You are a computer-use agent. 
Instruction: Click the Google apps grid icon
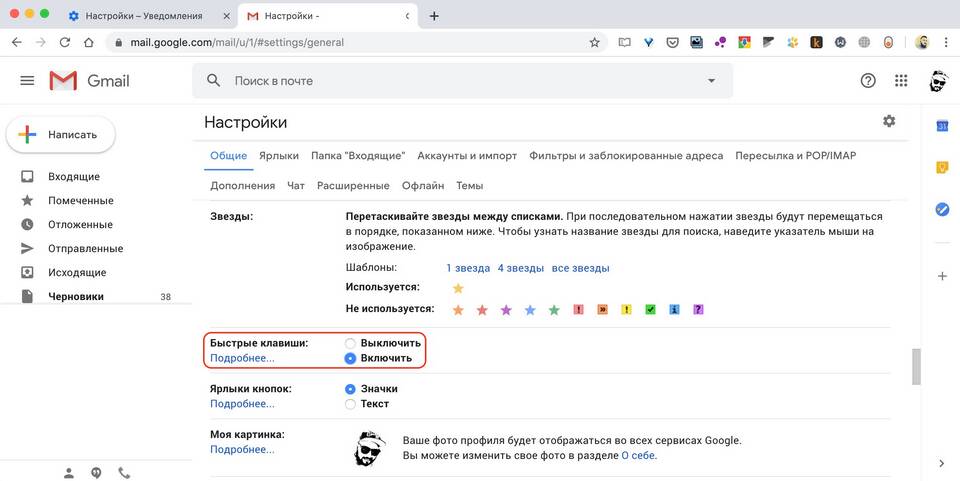[901, 81]
